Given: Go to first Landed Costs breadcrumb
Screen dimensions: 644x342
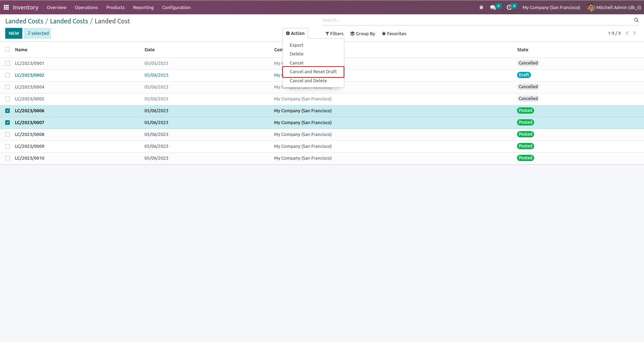Looking at the screenshot, I should click(x=24, y=21).
